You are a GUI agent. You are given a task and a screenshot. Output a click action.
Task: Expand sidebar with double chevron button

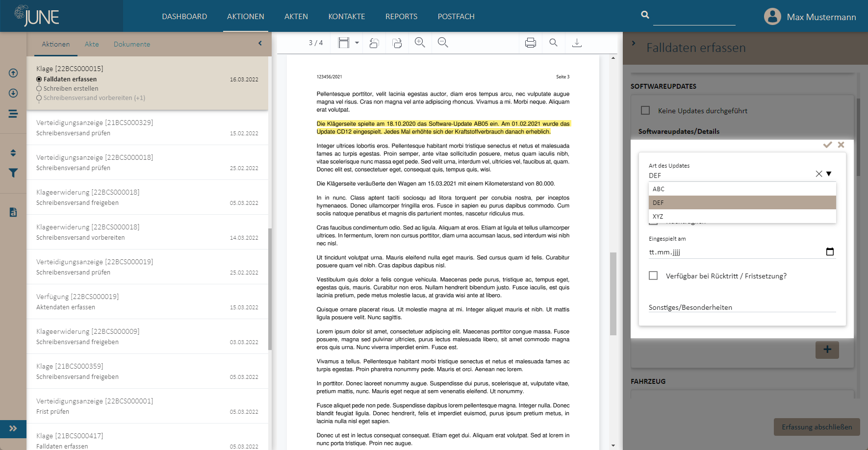click(x=13, y=428)
